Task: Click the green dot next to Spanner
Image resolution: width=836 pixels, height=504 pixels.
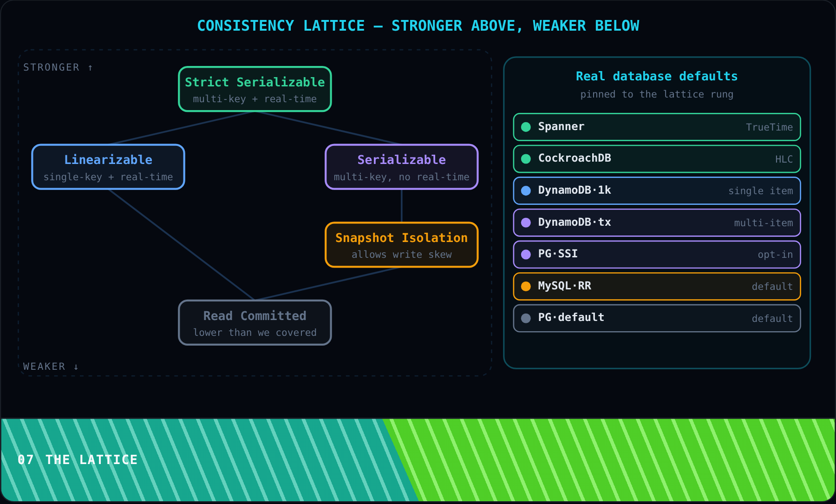Action: point(526,127)
